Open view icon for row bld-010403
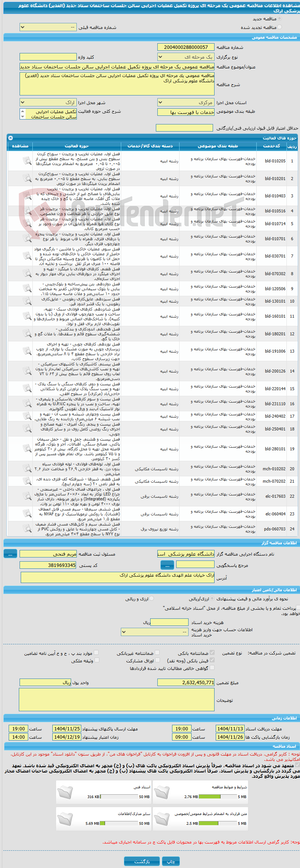This screenshot has width=300, height=868. (x=27, y=196)
